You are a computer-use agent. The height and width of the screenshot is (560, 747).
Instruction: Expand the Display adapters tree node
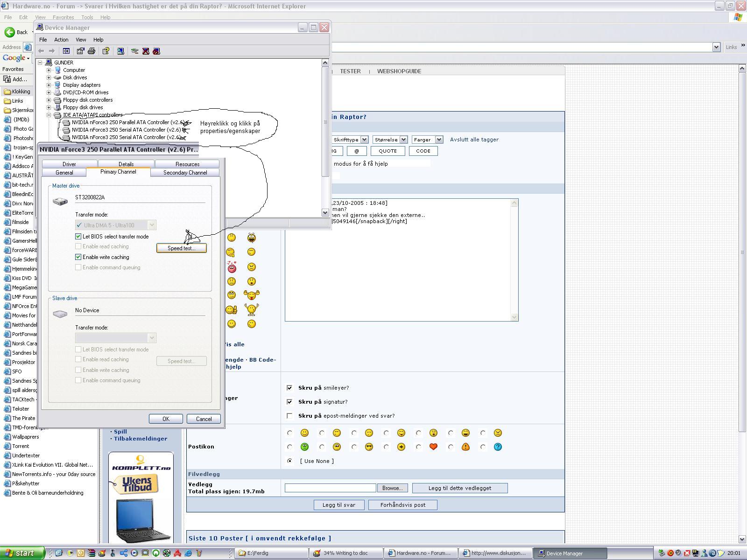point(49,85)
